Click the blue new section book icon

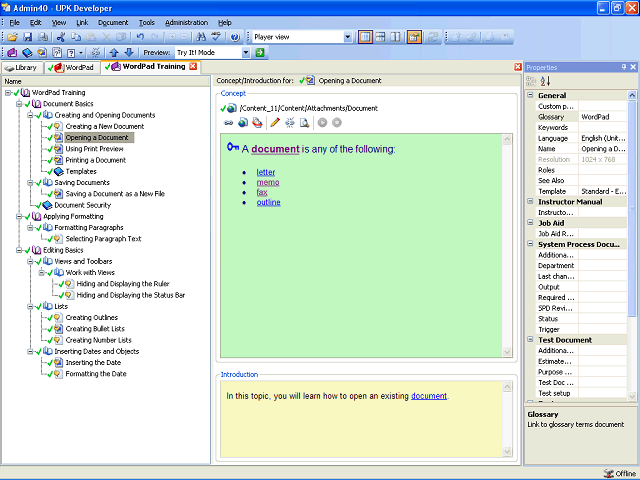point(27,53)
